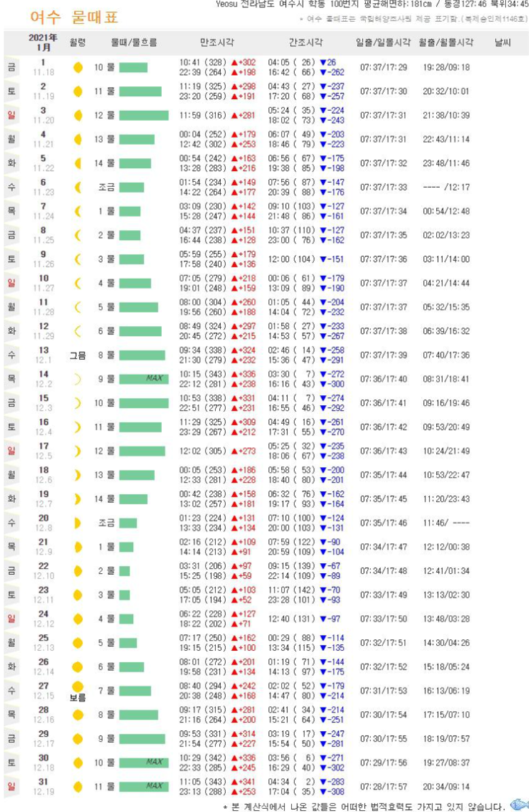Click moonrise/moonset '19:28/09:18' on January 1
The image size is (529, 812).
click(447, 68)
